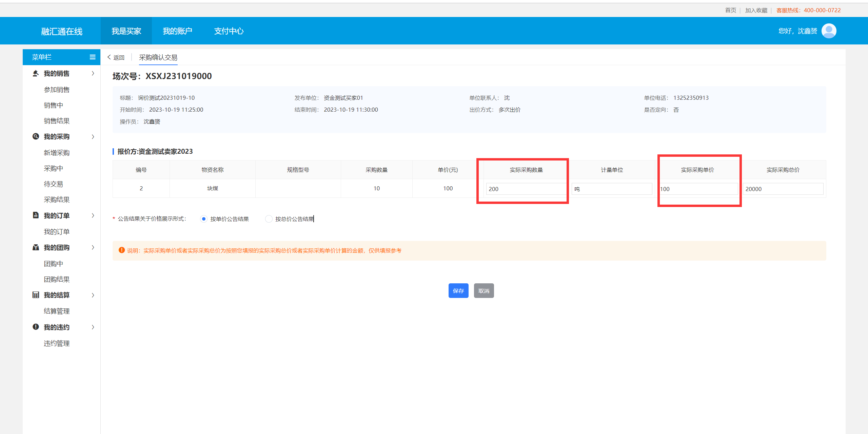
Task: Select 按总价公告结果 radio option
Action: 269,219
